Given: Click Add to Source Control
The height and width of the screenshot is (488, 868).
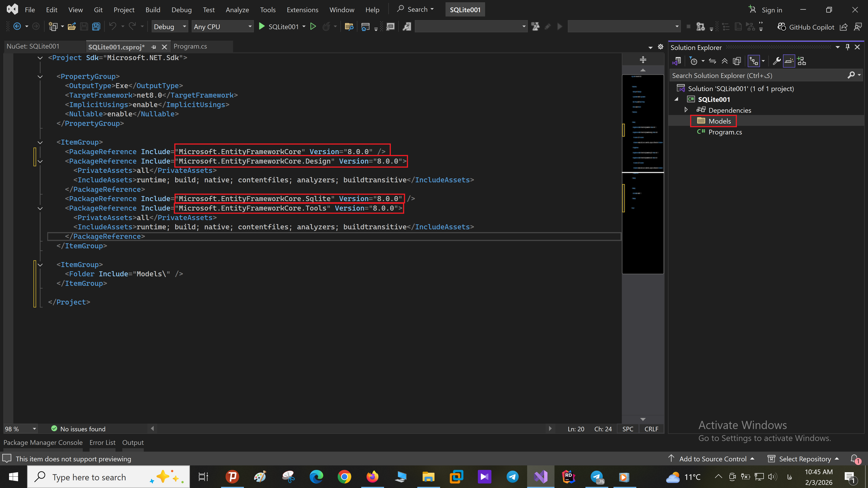Looking at the screenshot, I should [712, 459].
